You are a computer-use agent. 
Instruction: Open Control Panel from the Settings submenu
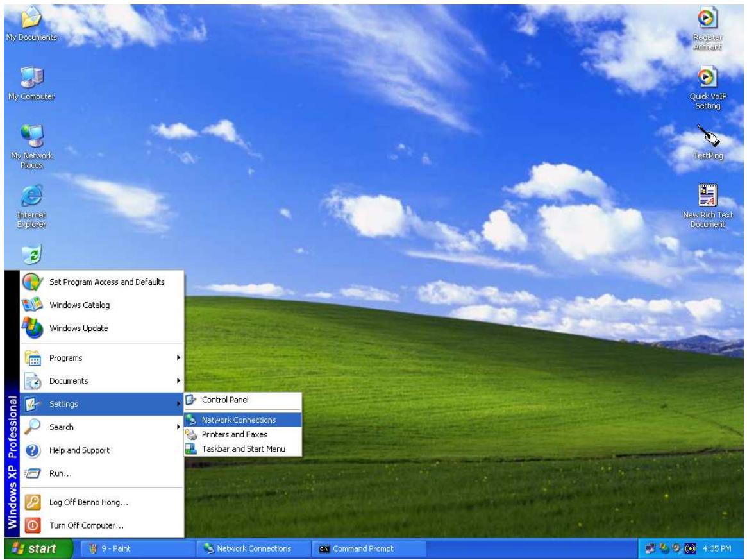[x=243, y=400]
